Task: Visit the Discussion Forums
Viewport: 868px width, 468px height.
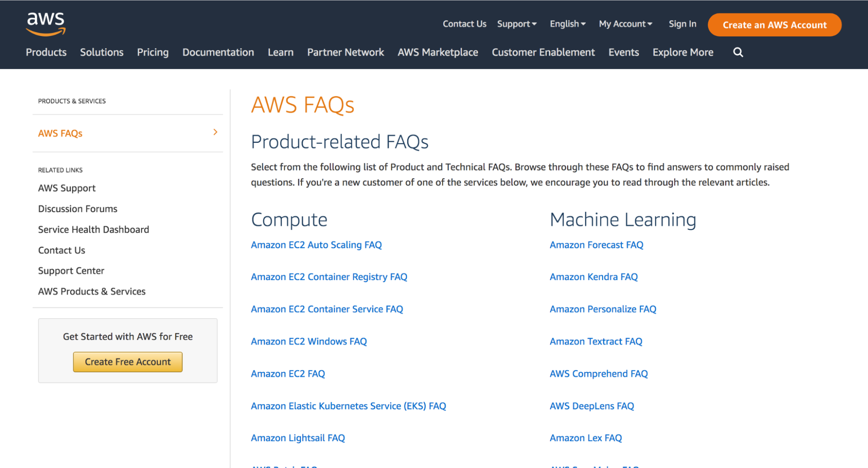Action: (x=77, y=208)
